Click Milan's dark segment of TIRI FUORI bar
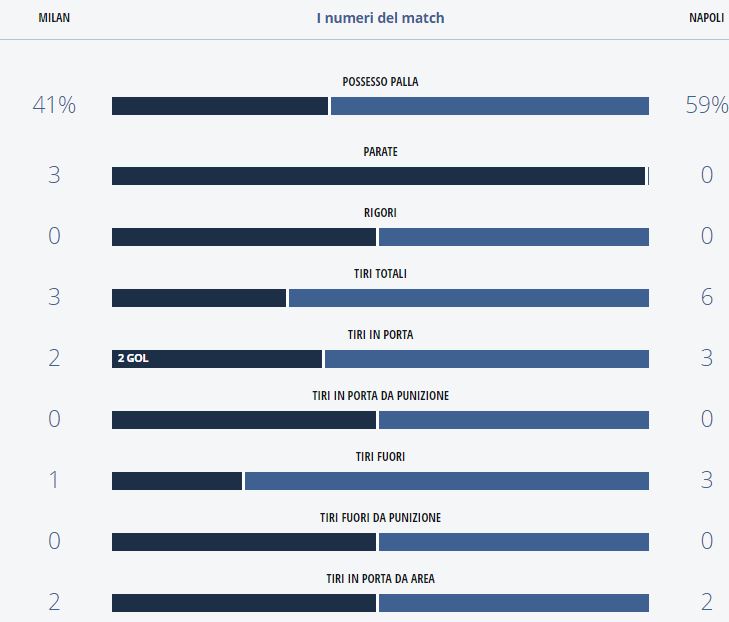Image resolution: width=729 pixels, height=622 pixels. coord(177,481)
